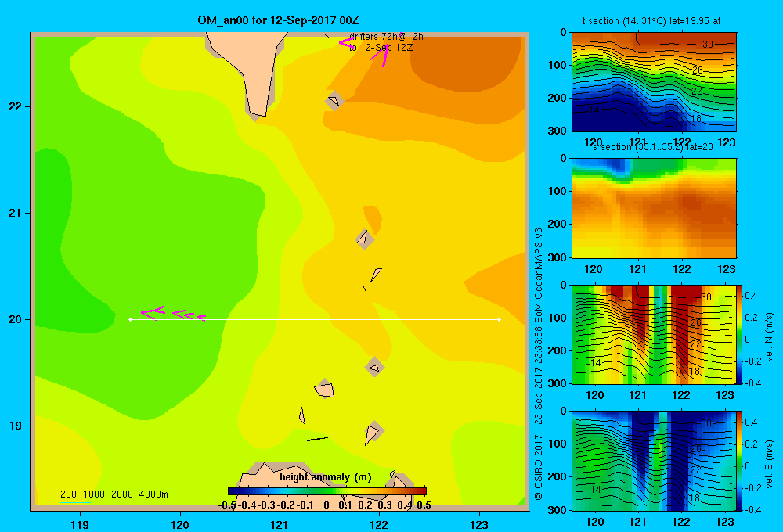The image size is (783, 532).
Task: Click latitude label 19 on the main map axis
Action: tap(16, 426)
